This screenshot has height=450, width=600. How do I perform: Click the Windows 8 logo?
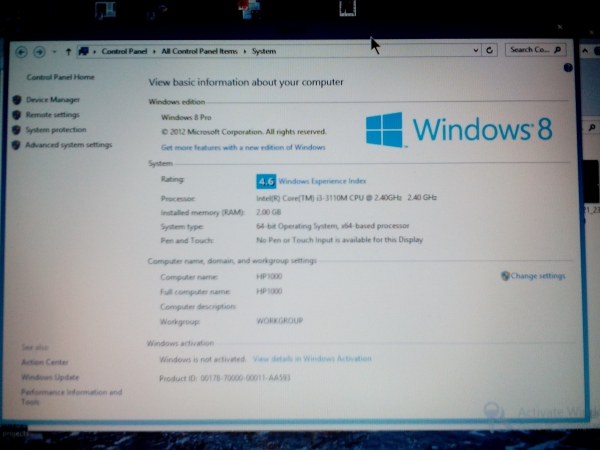click(x=459, y=129)
